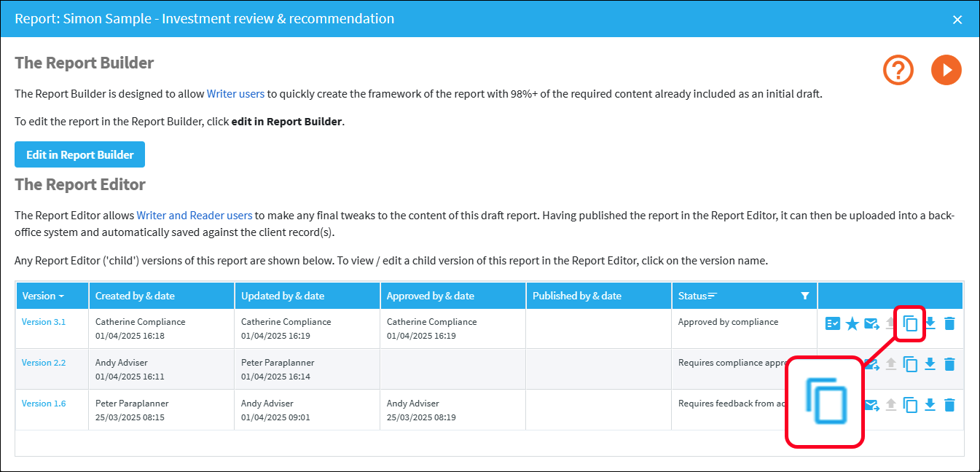Send Version 1.6 using the envelope icon
This screenshot has height=472, width=980.
tap(872, 405)
